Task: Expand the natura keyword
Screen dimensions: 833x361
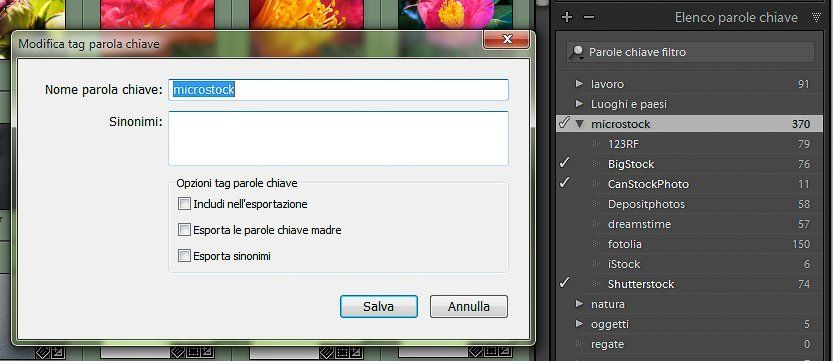Action: coord(580,304)
